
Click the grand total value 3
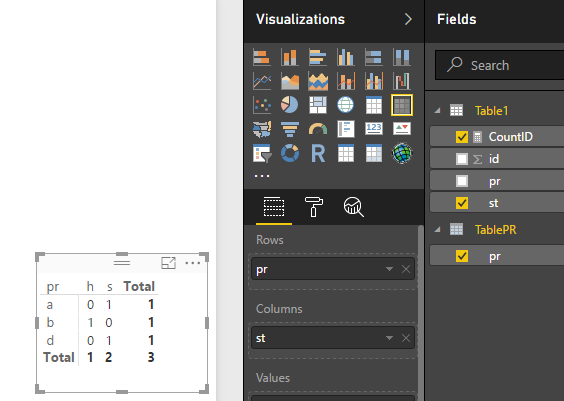pyautogui.click(x=151, y=357)
